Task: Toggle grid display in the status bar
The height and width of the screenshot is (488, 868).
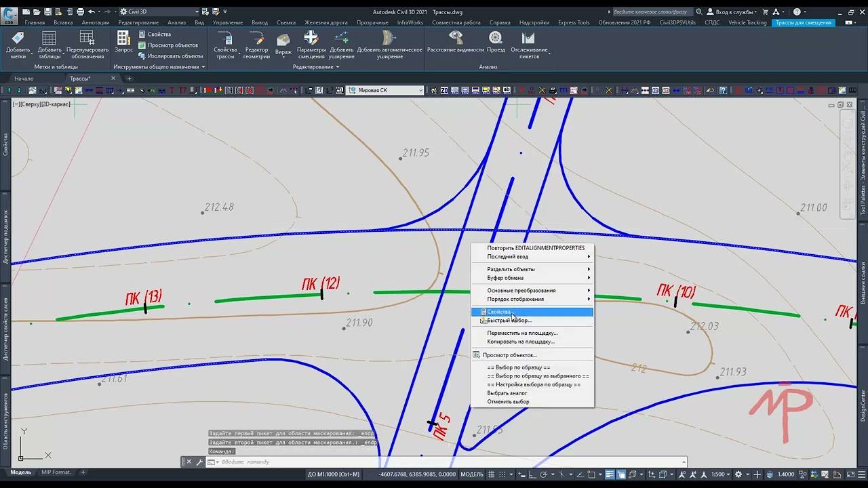Action: point(491,474)
